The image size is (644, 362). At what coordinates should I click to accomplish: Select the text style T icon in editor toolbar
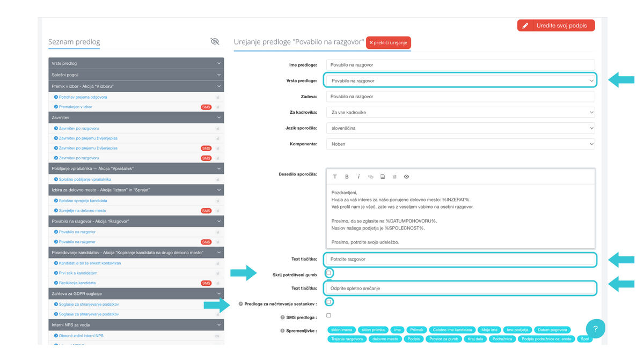(x=335, y=176)
